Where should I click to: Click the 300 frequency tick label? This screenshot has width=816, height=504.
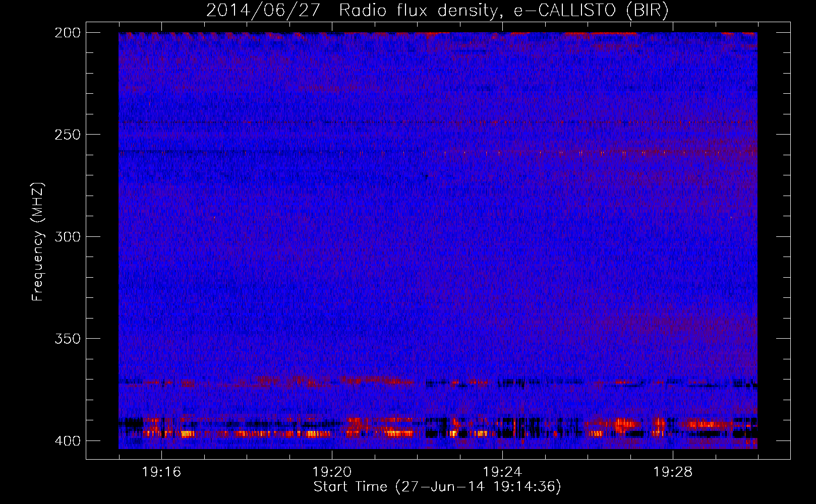tap(67, 236)
